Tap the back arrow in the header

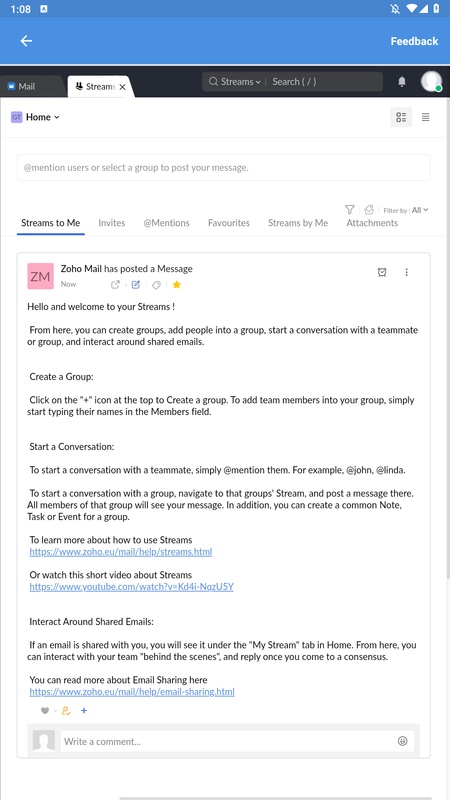(x=26, y=41)
